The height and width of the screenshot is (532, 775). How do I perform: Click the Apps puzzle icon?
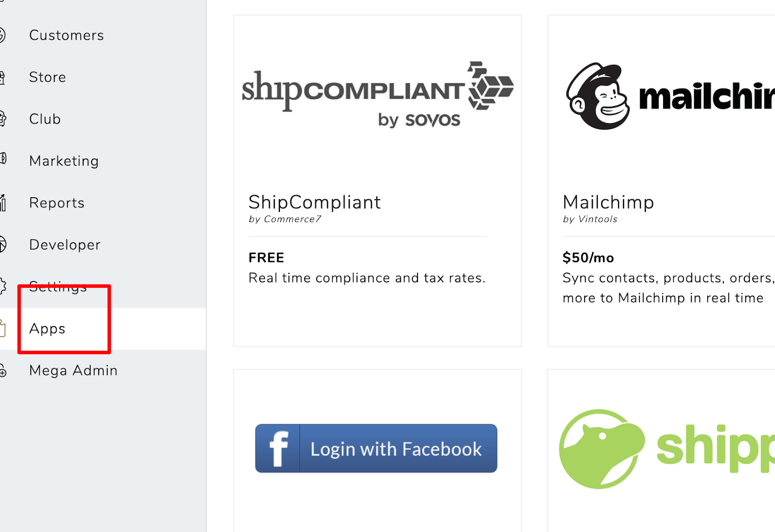coord(2,328)
